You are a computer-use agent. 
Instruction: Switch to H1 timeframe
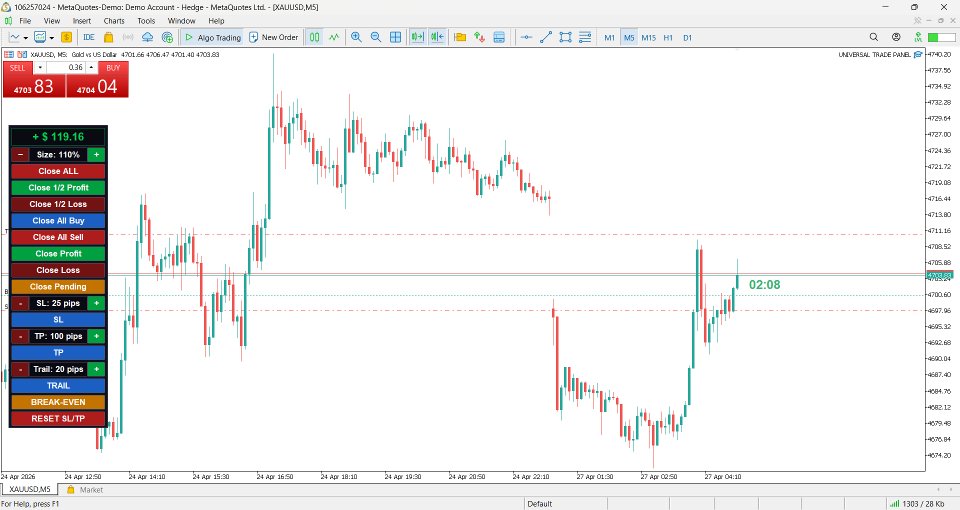click(668, 38)
